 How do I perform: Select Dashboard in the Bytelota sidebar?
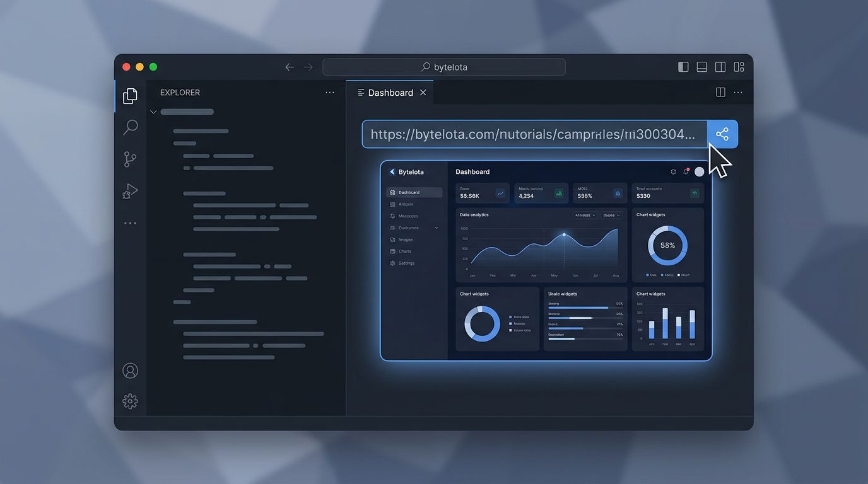click(414, 192)
